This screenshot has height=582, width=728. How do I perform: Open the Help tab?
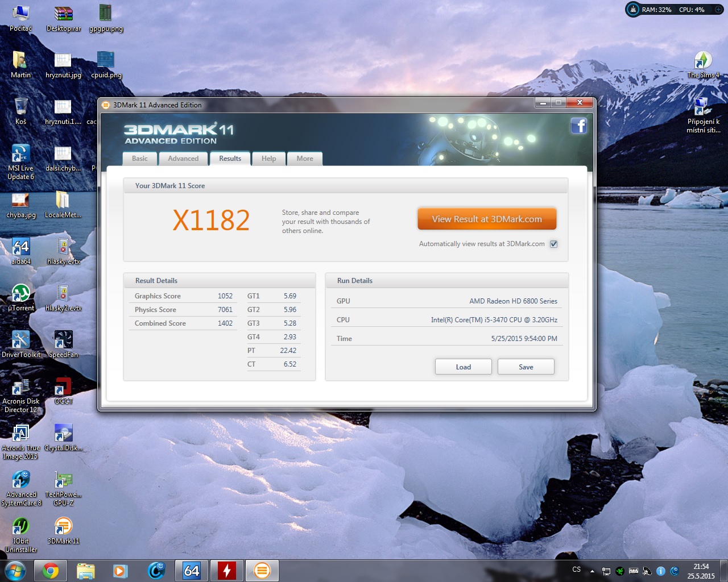(x=269, y=159)
